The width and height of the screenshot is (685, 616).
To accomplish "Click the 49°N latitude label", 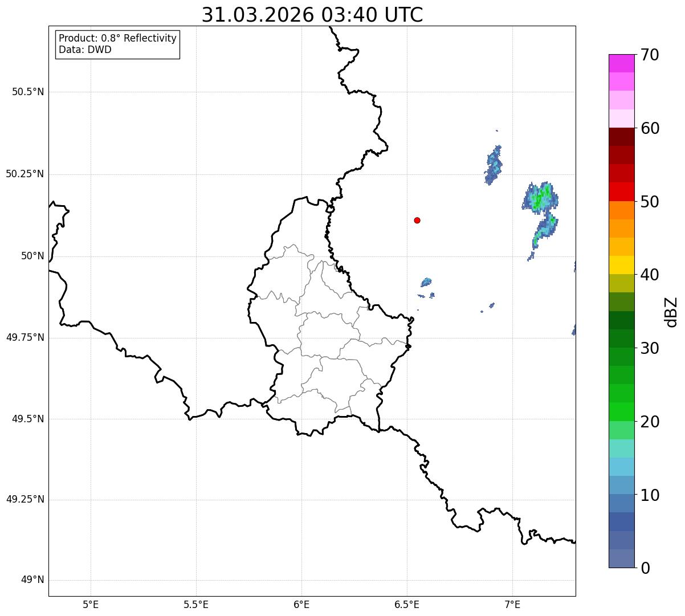I will (32, 580).
